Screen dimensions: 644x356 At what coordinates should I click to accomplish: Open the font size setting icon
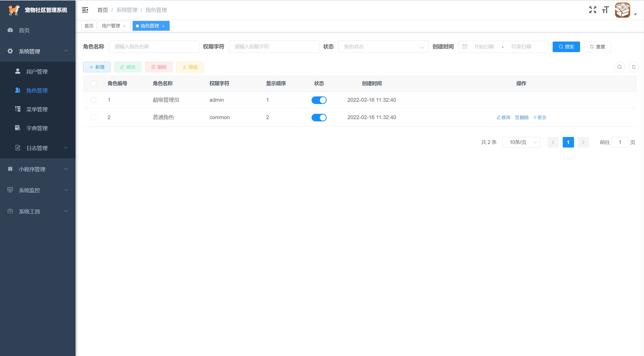(x=605, y=10)
